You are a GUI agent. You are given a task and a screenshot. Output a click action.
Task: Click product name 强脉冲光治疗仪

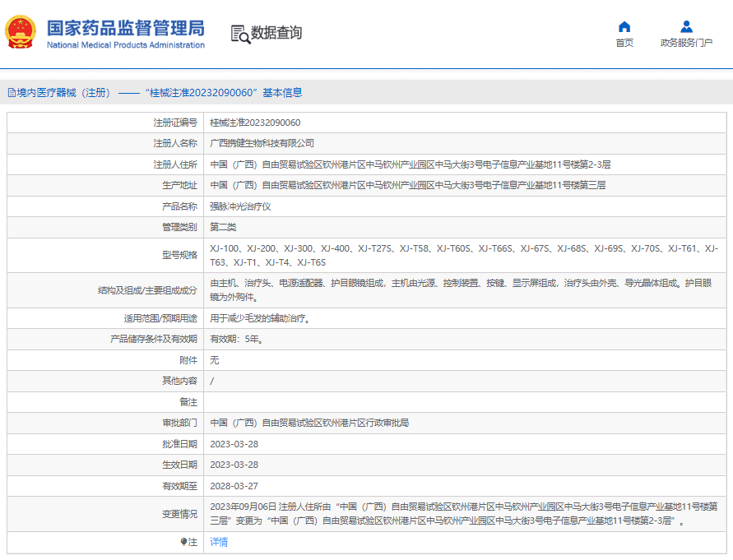[x=240, y=206]
